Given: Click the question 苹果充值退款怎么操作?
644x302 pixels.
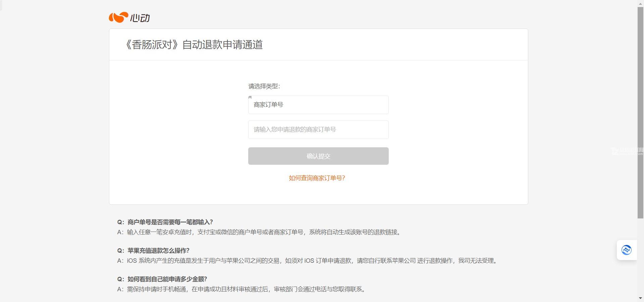Looking at the screenshot, I should click(x=153, y=251).
